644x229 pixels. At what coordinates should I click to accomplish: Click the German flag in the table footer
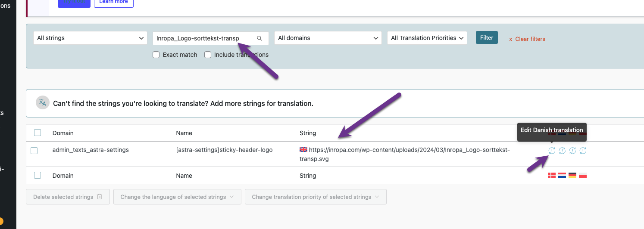click(x=572, y=175)
